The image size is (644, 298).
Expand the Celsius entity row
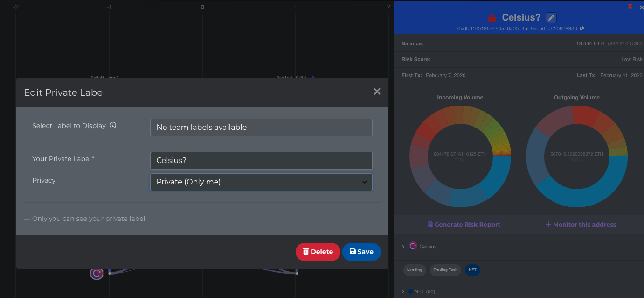click(403, 247)
